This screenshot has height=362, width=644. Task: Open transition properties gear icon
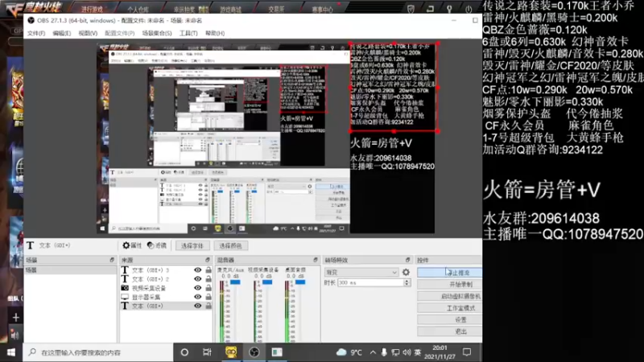[406, 272]
